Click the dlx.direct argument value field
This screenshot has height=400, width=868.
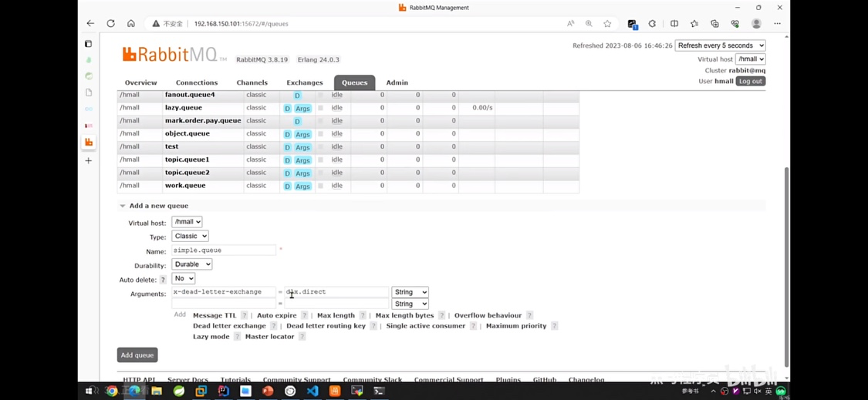click(x=336, y=291)
